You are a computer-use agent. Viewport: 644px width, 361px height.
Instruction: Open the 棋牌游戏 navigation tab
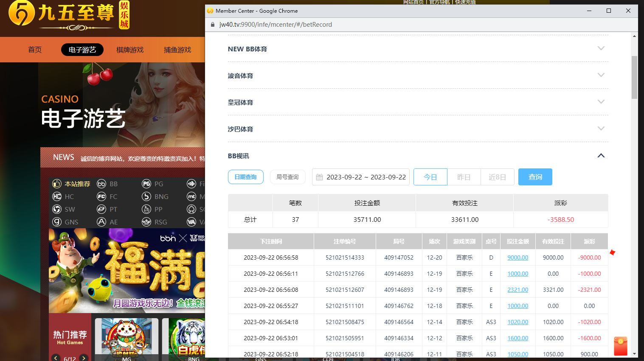130,50
